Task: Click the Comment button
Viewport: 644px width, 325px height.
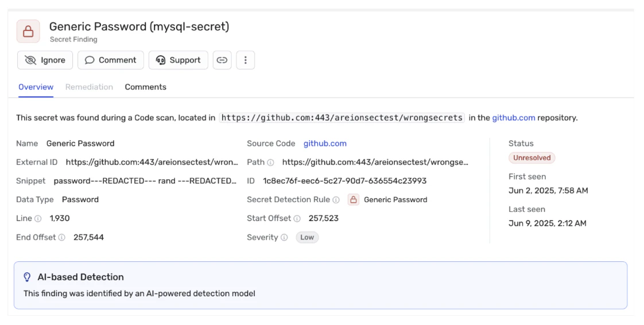Action: (111, 60)
